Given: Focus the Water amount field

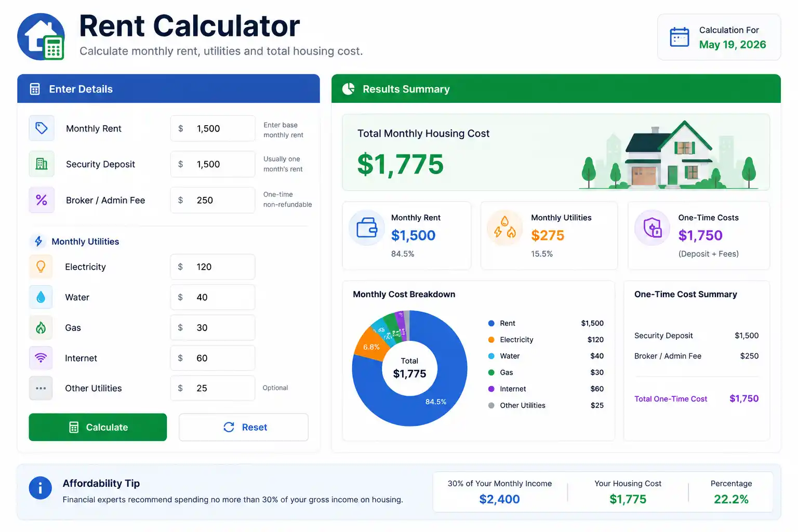Looking at the screenshot, I should coord(213,297).
